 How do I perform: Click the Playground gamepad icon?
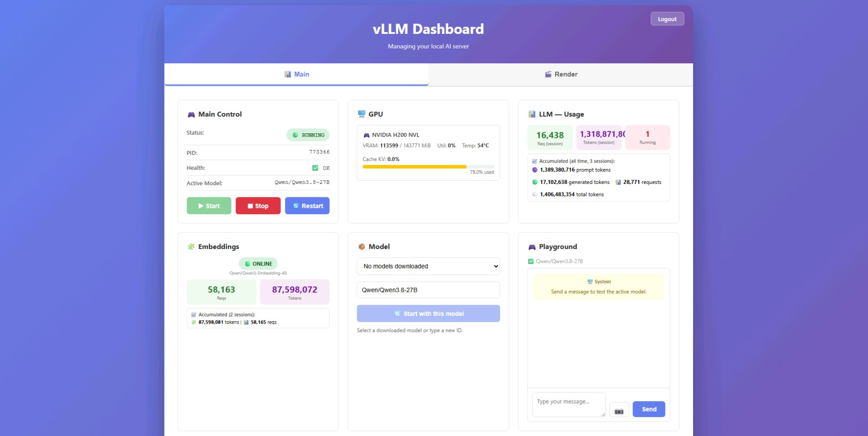tap(532, 247)
